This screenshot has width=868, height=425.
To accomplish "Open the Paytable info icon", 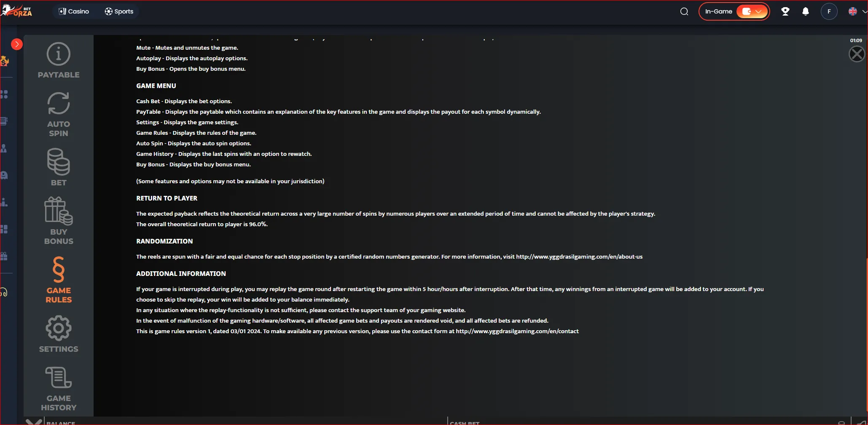I will pos(59,60).
